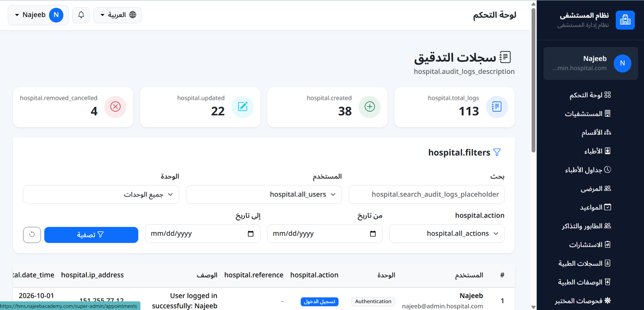Click the الأقسام departments icon
The width and height of the screenshot is (644, 310).
coord(608,132)
